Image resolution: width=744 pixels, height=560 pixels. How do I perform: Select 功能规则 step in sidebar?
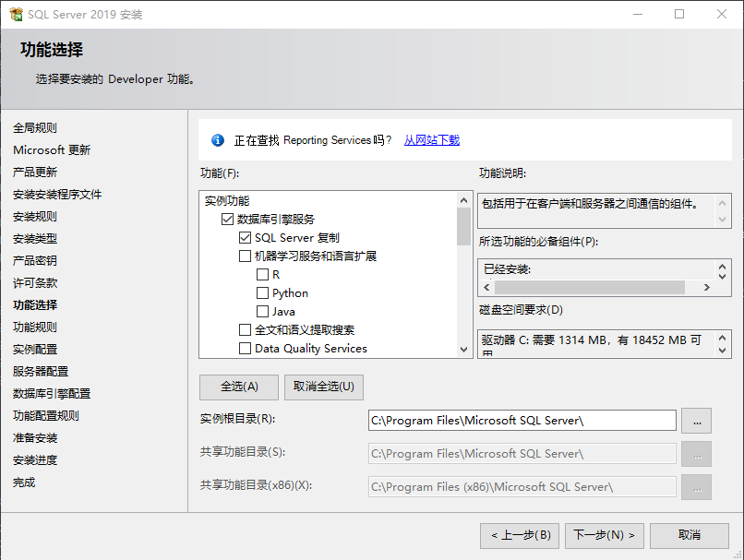[x=35, y=328]
